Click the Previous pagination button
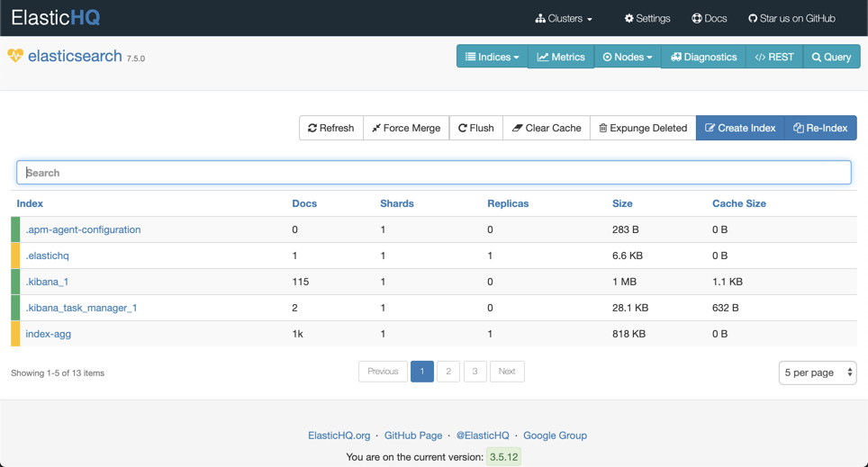 (x=383, y=372)
